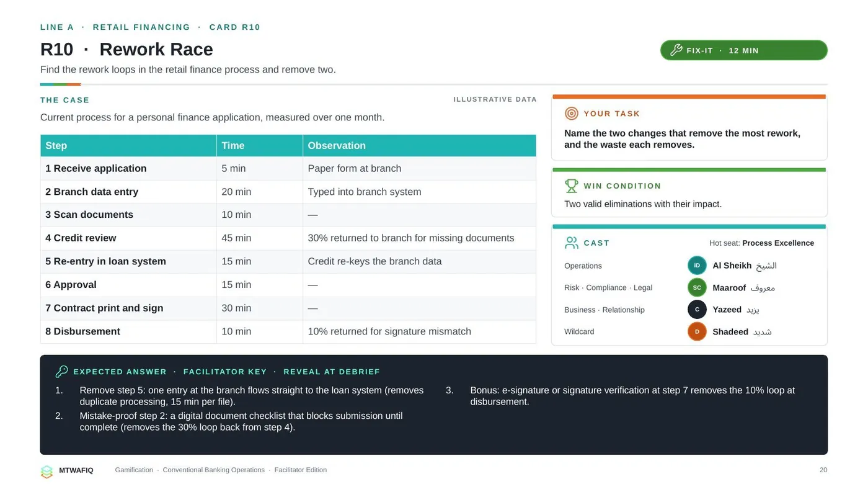
Task: Click the FIX-IT 12 MIN green pill
Action: (x=744, y=50)
